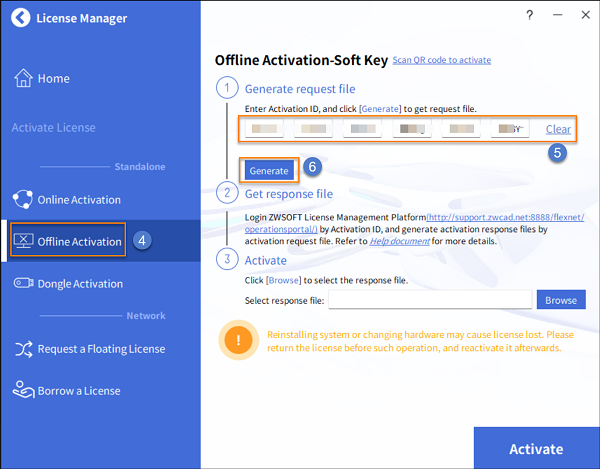Open help with the question mark icon
Viewport: 600px width, 469px height.
coord(530,15)
